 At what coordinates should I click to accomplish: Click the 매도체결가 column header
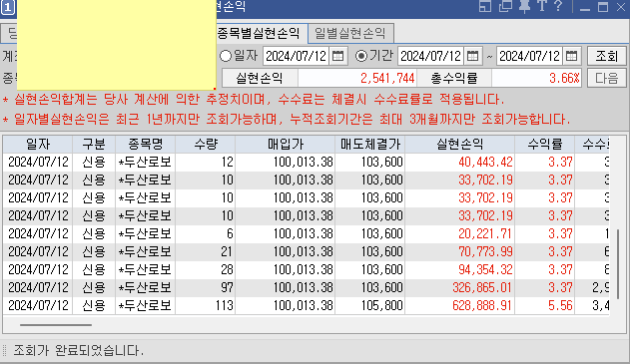point(370,144)
